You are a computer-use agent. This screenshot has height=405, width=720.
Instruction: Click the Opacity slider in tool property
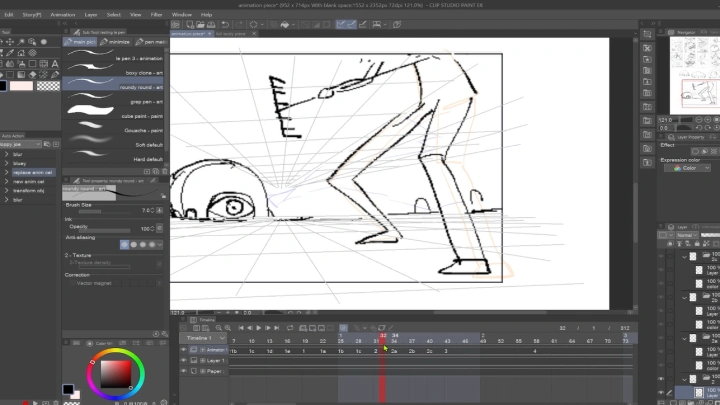click(x=104, y=231)
